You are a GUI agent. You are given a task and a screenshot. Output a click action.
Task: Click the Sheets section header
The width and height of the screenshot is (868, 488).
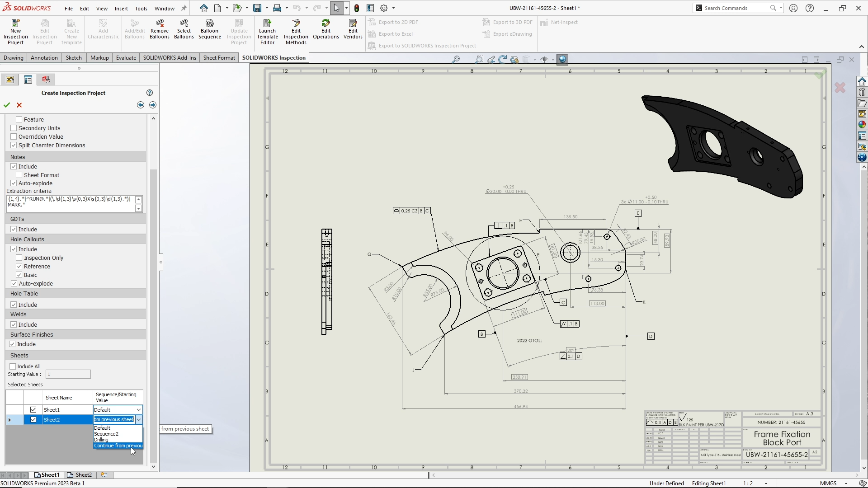pyautogui.click(x=75, y=355)
